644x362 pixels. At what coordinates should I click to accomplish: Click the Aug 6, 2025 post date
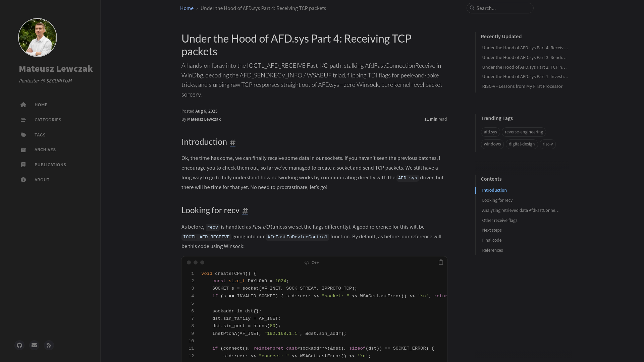coord(206,111)
